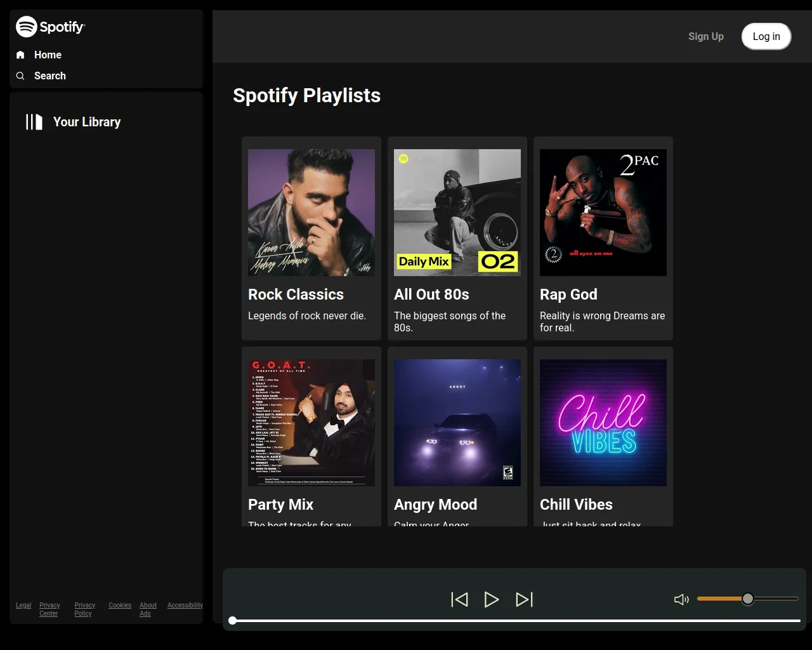
Task: Skip to the previous track
Action: [x=459, y=599]
